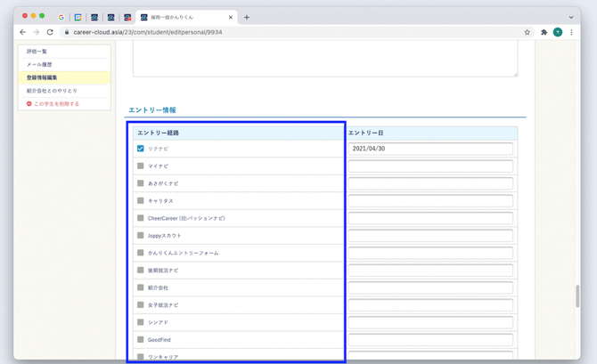Open a new browser tab
Image resolution: width=597 pixels, height=364 pixels.
click(247, 17)
